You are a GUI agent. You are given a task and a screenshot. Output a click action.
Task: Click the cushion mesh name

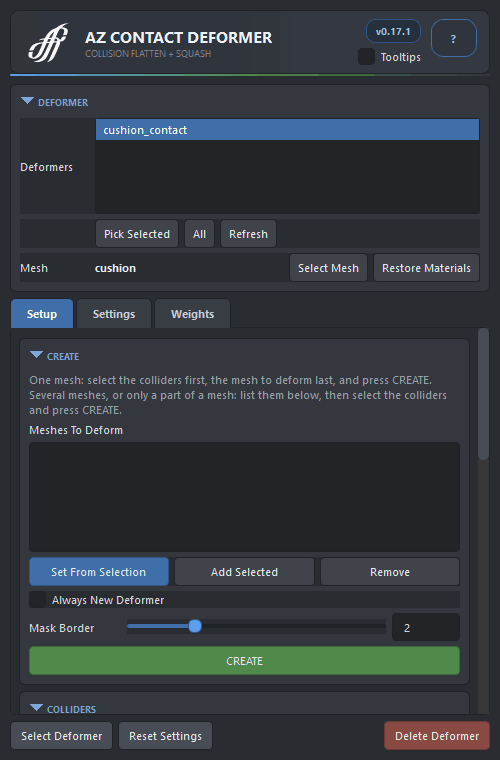pyautogui.click(x=115, y=268)
